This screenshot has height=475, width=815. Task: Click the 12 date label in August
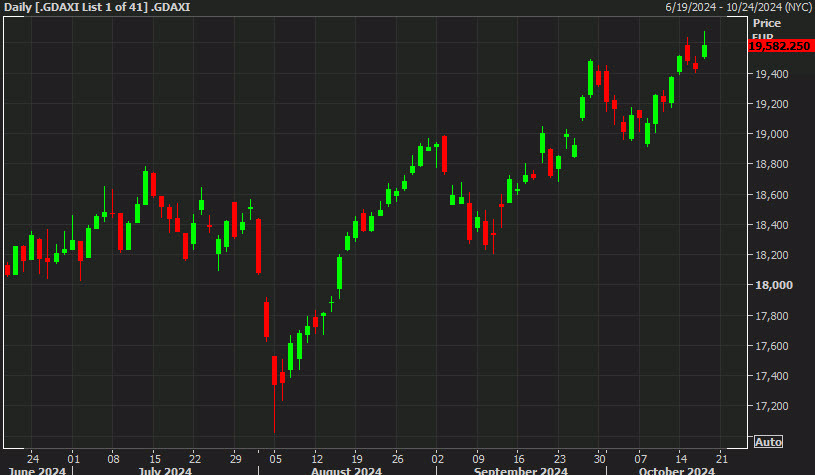[317, 459]
